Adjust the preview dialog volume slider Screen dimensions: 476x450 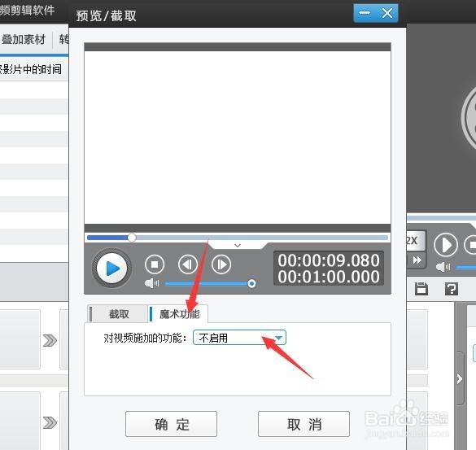tap(210, 284)
